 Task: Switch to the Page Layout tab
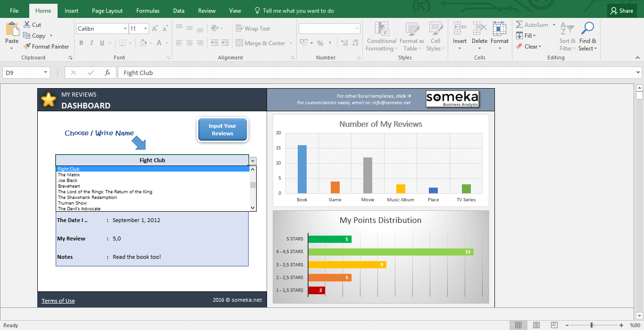tap(107, 10)
